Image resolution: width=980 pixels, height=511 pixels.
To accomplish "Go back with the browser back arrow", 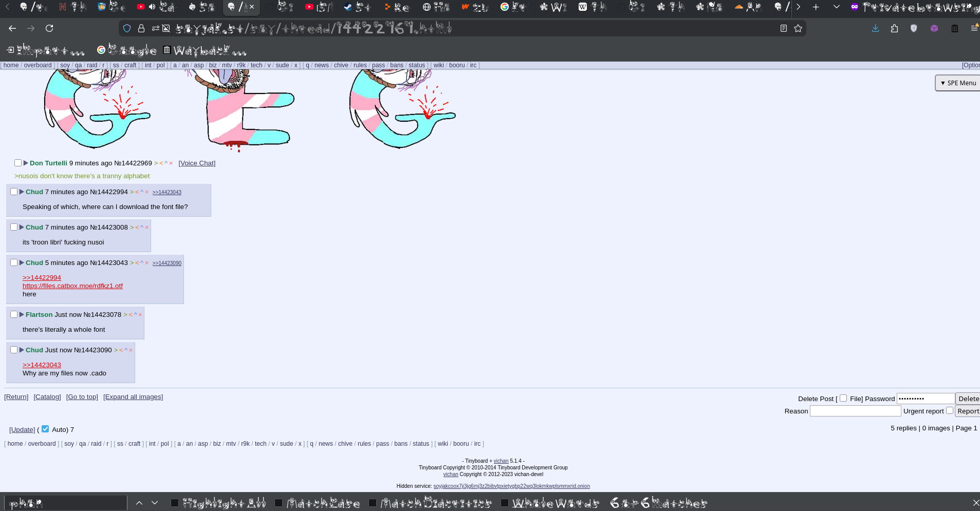I will [x=12, y=28].
